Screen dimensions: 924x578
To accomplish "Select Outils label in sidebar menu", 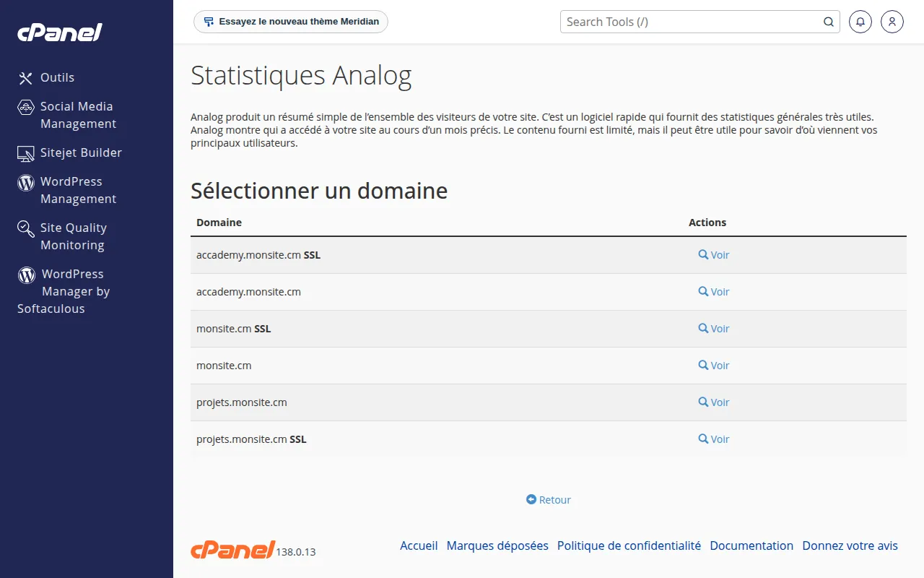I will [57, 77].
